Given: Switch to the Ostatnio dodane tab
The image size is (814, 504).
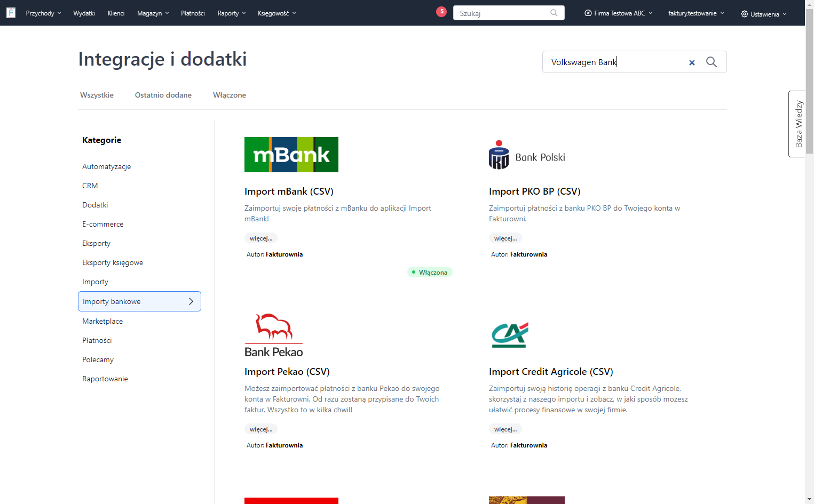Looking at the screenshot, I should [x=163, y=95].
